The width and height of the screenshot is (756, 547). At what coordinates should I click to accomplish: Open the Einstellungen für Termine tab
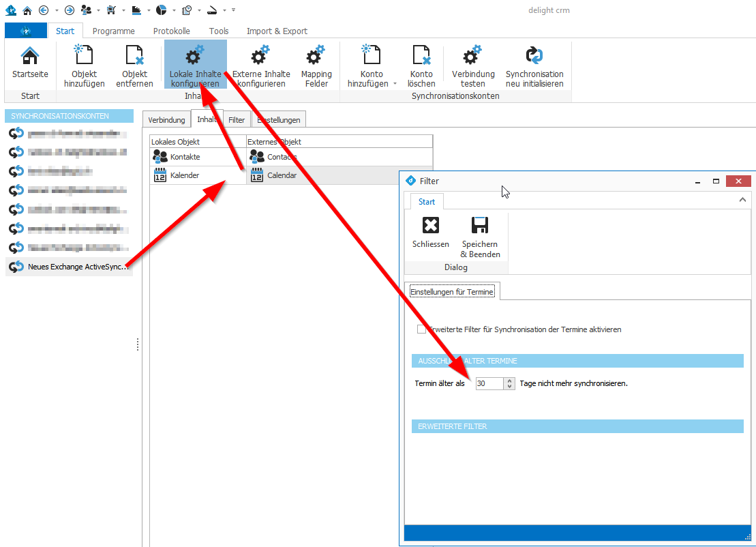coord(452,291)
